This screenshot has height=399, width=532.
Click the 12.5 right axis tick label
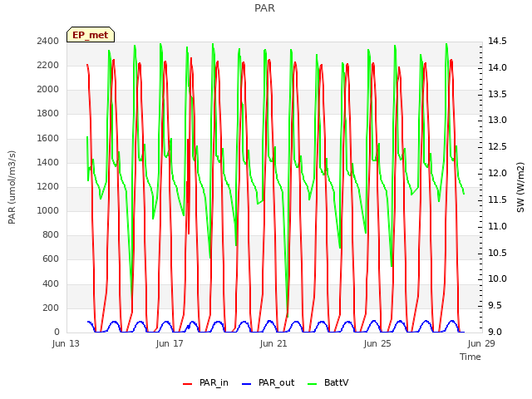coord(497,146)
